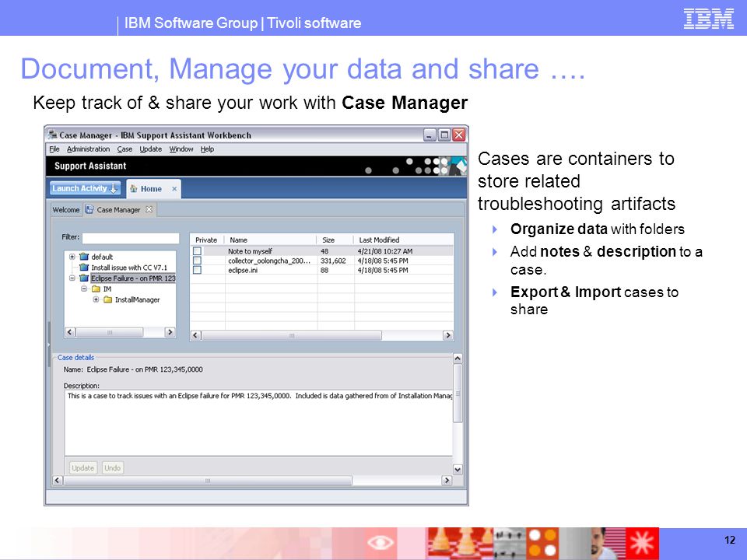This screenshot has height=560, width=747.
Task: Click the Home tab house icon
Action: coord(134,188)
